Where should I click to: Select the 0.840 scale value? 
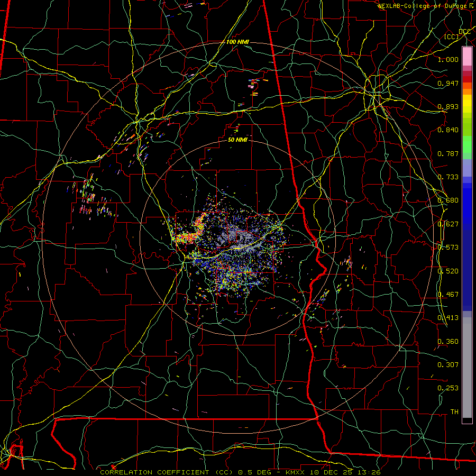pyautogui.click(x=448, y=130)
